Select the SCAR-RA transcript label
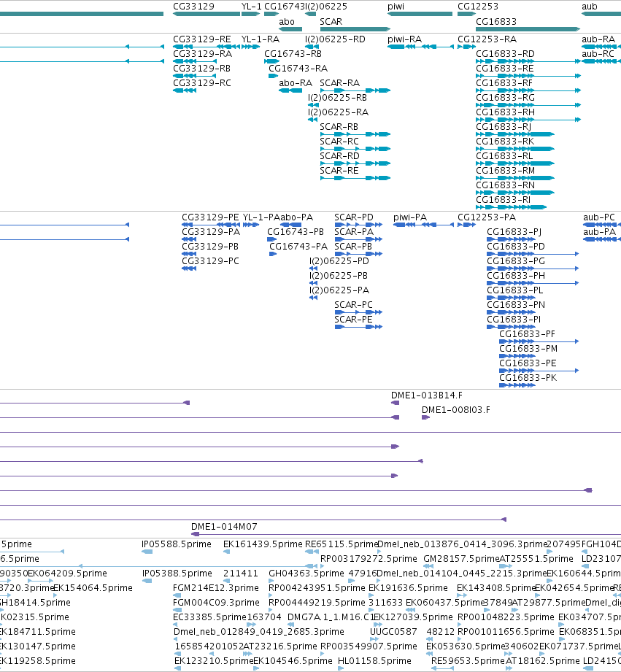 [339, 83]
